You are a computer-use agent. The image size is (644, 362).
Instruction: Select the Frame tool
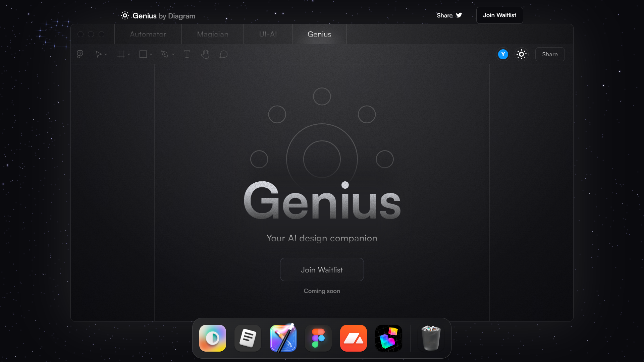[121, 54]
